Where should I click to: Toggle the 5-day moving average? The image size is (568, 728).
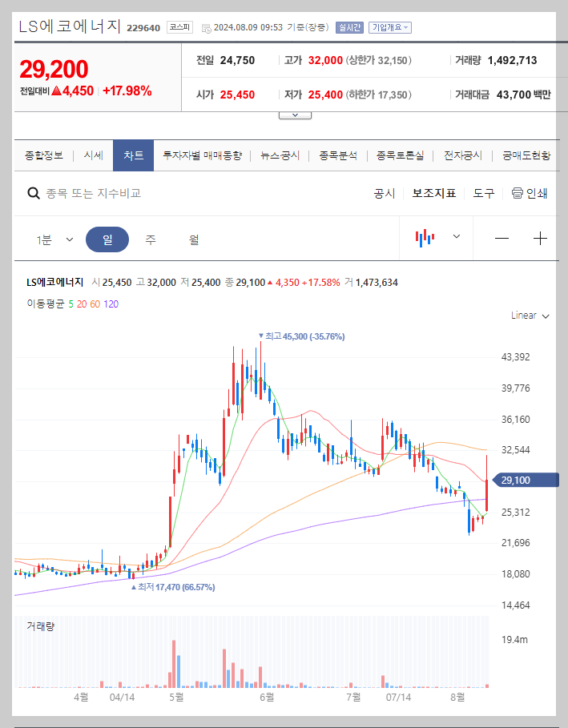coord(71,304)
